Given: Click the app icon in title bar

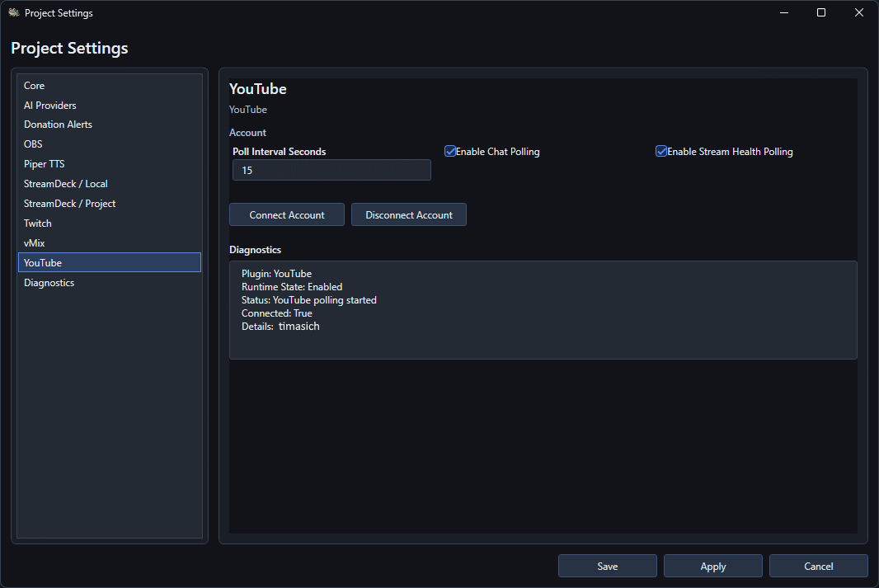Looking at the screenshot, I should [14, 12].
